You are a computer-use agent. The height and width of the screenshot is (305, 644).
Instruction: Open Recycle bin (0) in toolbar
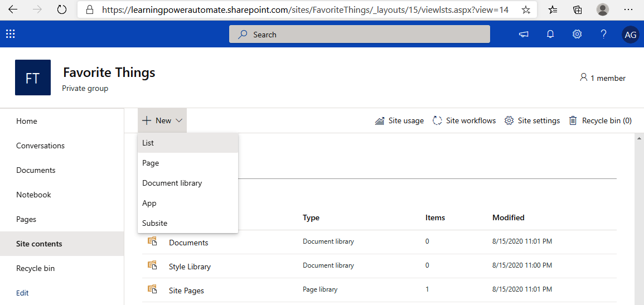600,121
